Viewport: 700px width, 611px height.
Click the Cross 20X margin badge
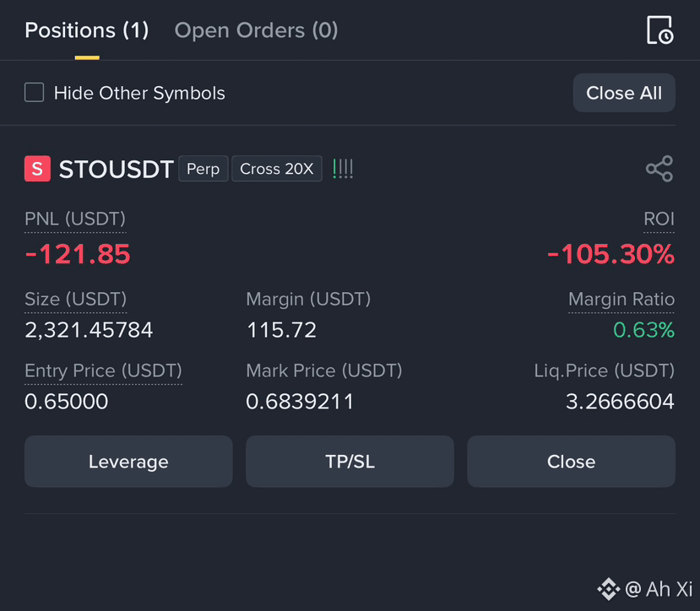pos(277,169)
